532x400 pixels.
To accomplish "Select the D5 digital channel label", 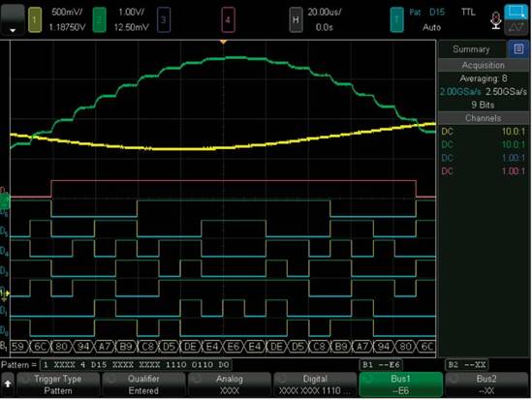I will (4, 231).
